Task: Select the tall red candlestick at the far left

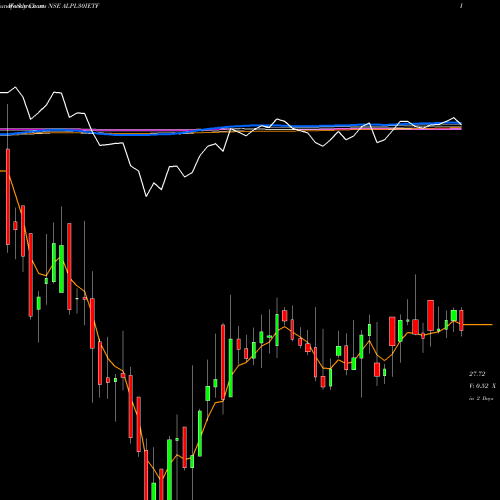Action: [x=8, y=197]
